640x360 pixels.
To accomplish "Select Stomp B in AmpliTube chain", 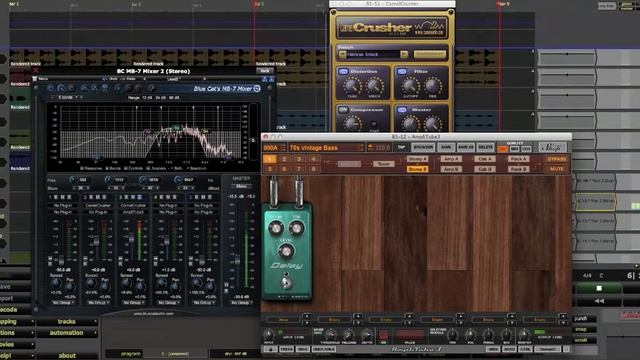I will [417, 169].
